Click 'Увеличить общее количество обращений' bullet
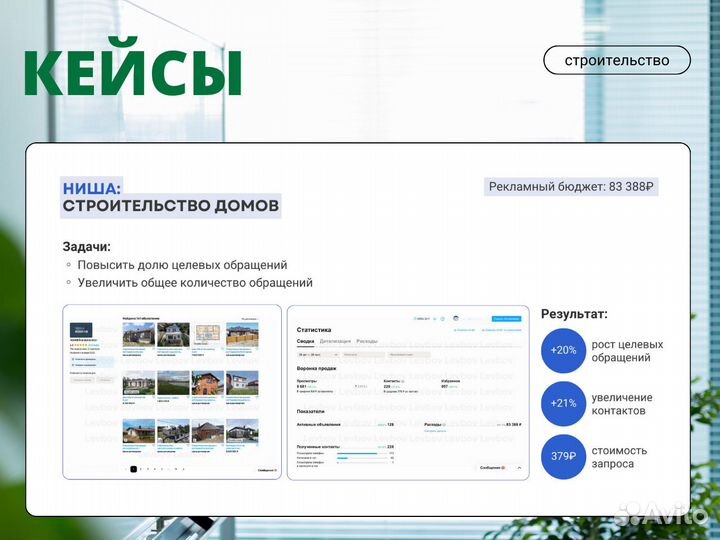Viewport: 720px width, 540px height. pyautogui.click(x=195, y=282)
